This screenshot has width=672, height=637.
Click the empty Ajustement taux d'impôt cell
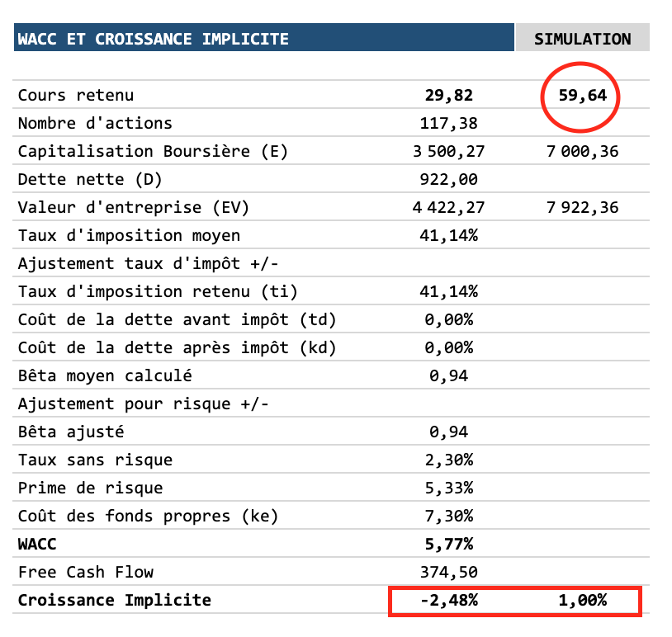point(448,264)
